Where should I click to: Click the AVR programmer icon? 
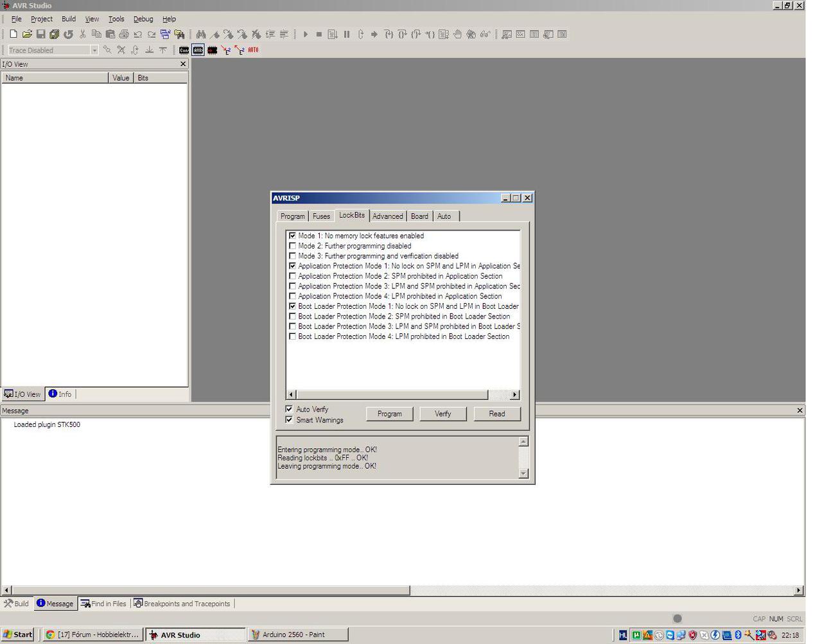tap(198, 50)
